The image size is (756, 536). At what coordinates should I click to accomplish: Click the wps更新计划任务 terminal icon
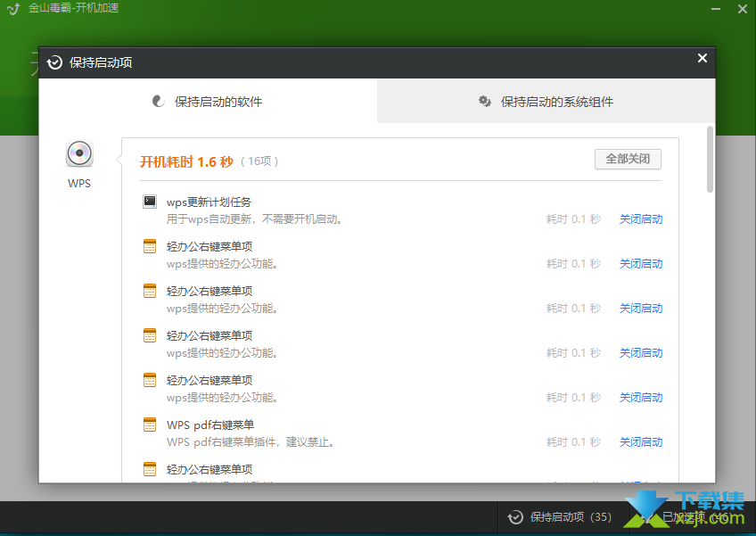tap(150, 202)
